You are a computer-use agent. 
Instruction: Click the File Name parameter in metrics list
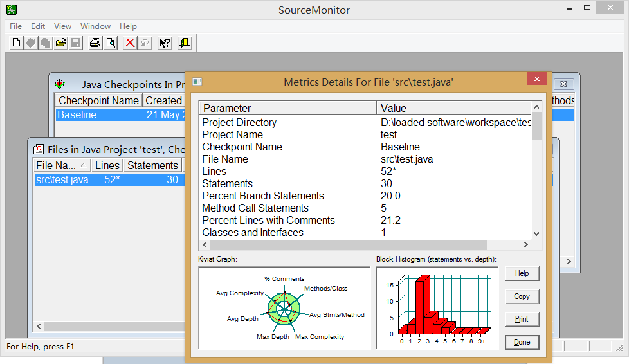pos(225,159)
